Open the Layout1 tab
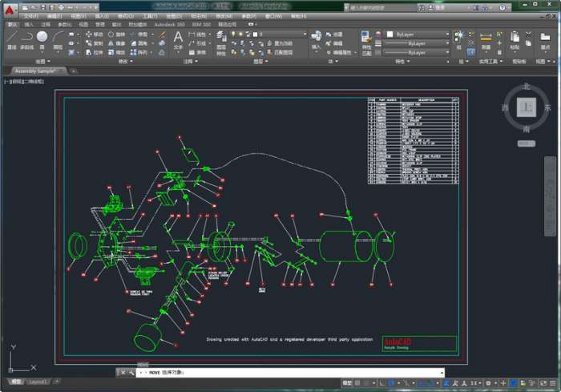The image size is (561, 392). click(x=38, y=382)
